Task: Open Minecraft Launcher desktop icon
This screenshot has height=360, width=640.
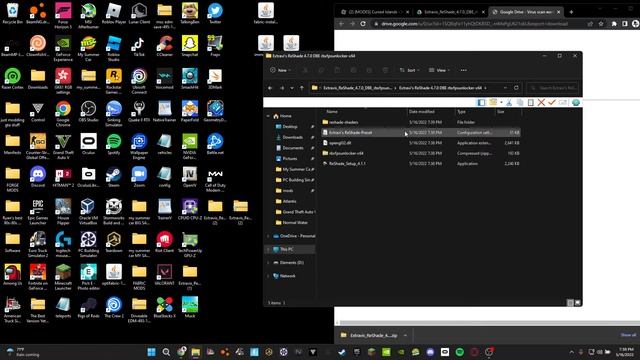Action: click(x=63, y=277)
